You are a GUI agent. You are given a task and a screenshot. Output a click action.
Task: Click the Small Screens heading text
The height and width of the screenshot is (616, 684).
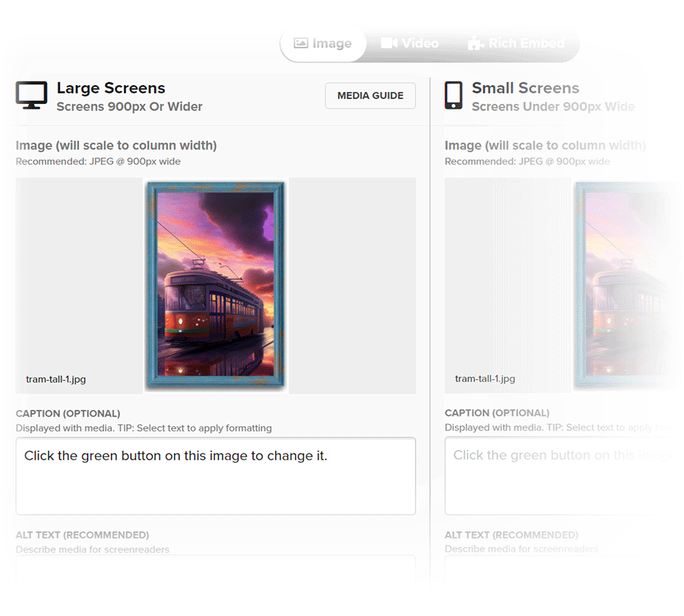[525, 88]
